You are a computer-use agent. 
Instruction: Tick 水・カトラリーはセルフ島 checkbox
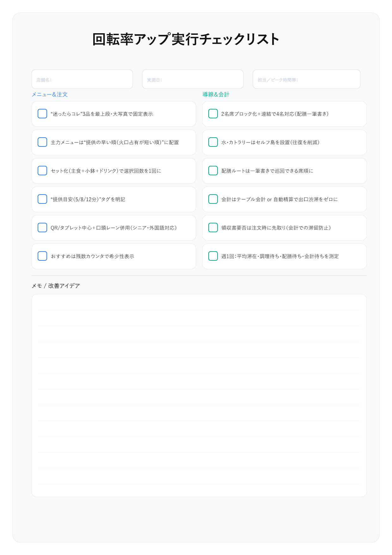click(213, 142)
